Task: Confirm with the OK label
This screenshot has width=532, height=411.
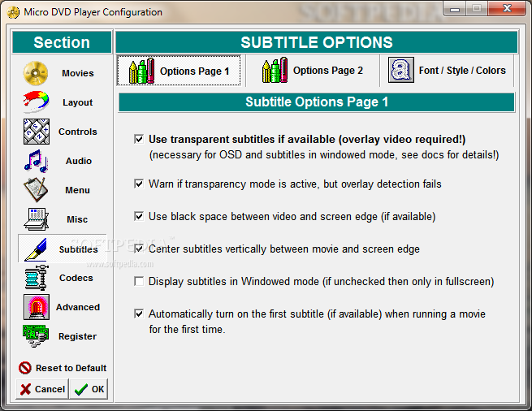Action: (97, 389)
